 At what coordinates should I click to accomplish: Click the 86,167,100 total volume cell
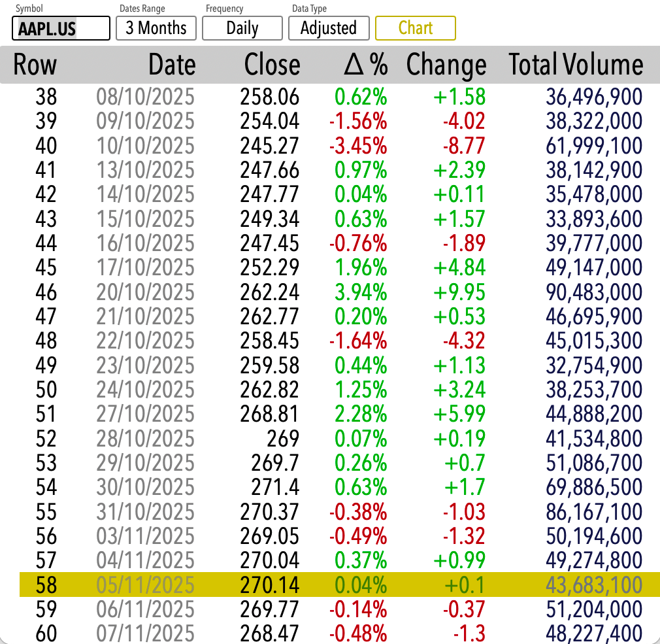tap(593, 511)
